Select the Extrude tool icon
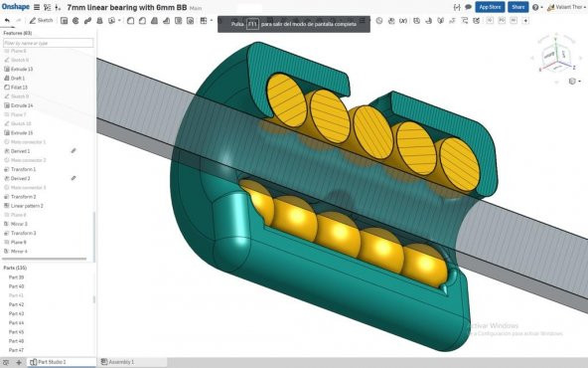 (65, 21)
